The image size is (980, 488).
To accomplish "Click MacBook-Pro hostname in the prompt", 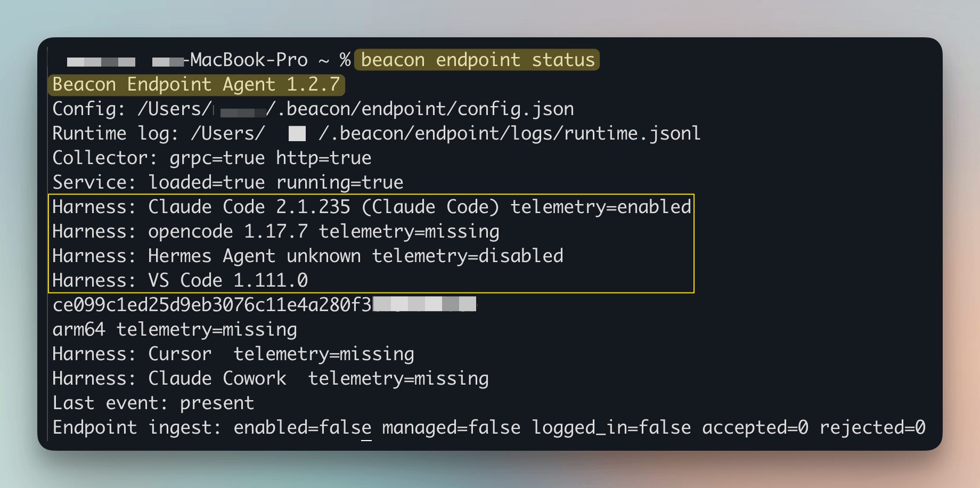I will click(249, 60).
